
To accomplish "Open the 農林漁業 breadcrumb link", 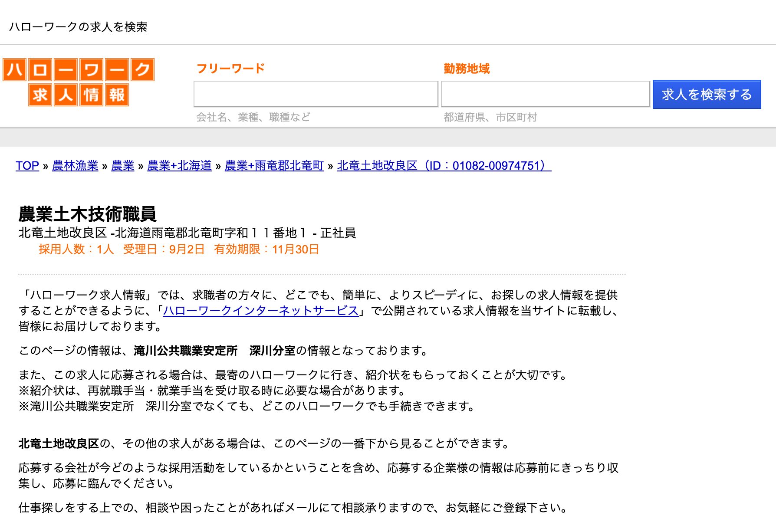I will pos(75,166).
